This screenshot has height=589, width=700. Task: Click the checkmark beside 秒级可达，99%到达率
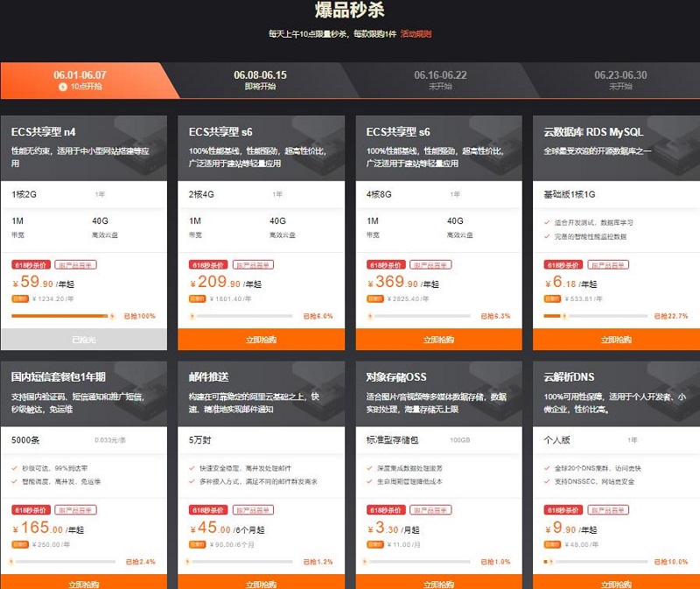[x=14, y=468]
